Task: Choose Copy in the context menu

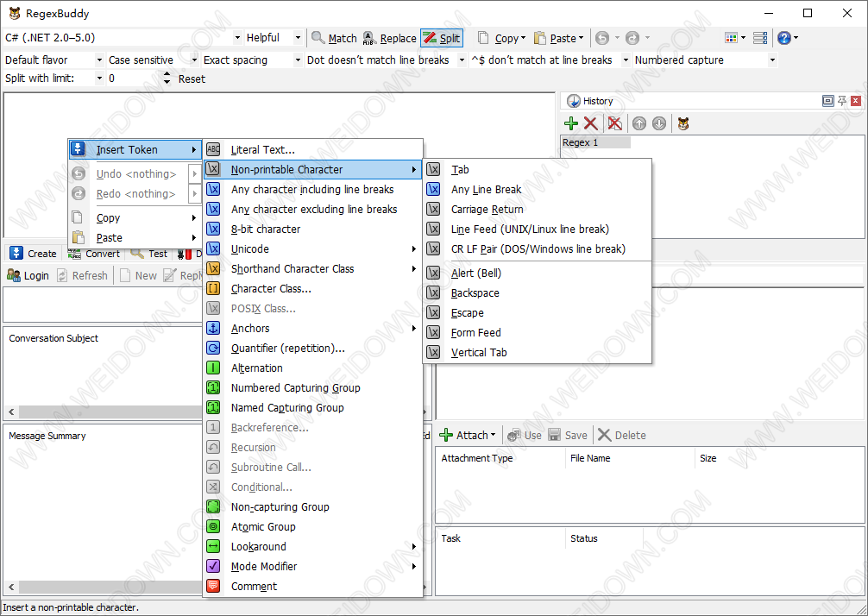Action: click(135, 217)
